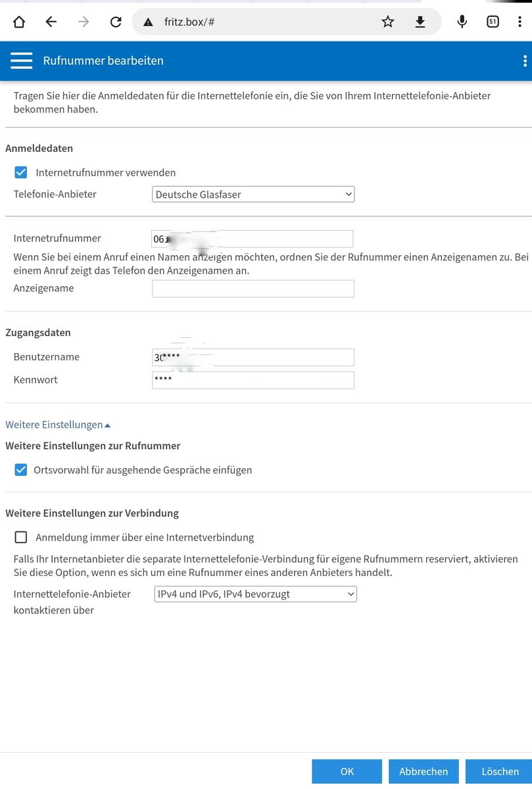
Task: Open the browser home page icon
Action: (19, 22)
